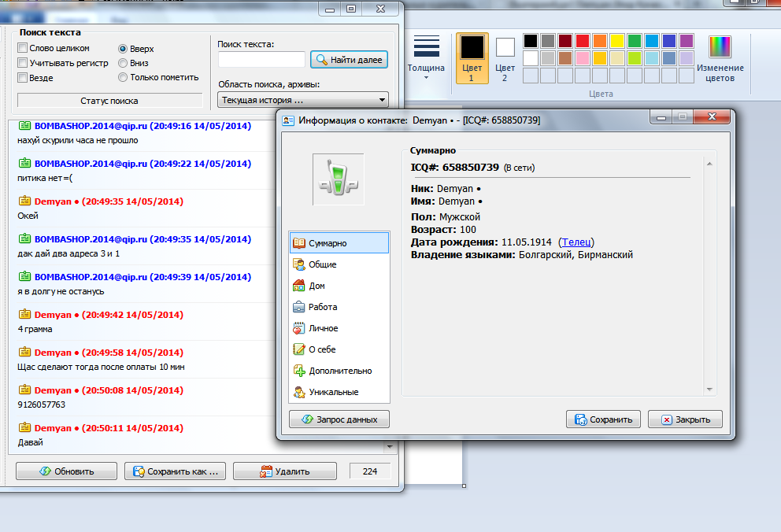Toggle the Учитывать регистр checkbox
This screenshot has height=532, width=781.
tap(22, 63)
